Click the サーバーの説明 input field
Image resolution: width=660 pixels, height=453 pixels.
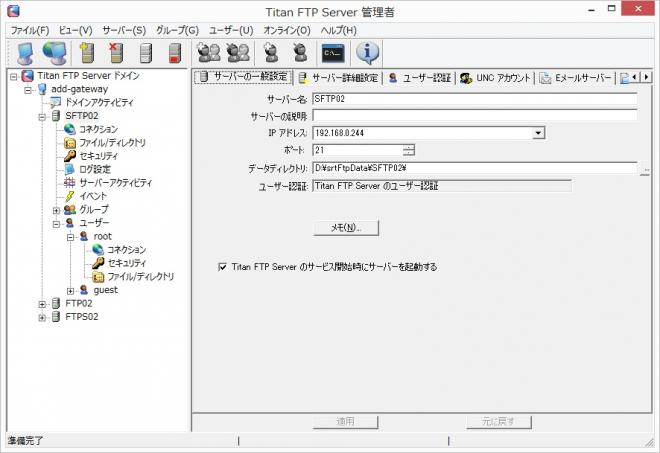coord(475,116)
